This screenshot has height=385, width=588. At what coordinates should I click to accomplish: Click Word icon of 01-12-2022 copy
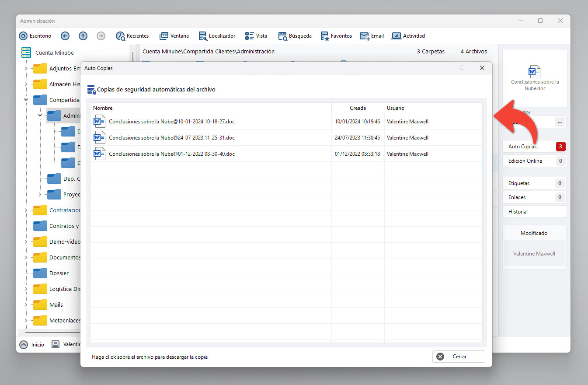(100, 154)
